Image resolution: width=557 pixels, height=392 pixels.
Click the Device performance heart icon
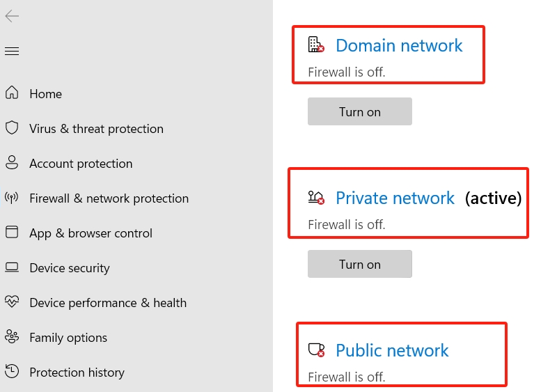pyautogui.click(x=12, y=301)
